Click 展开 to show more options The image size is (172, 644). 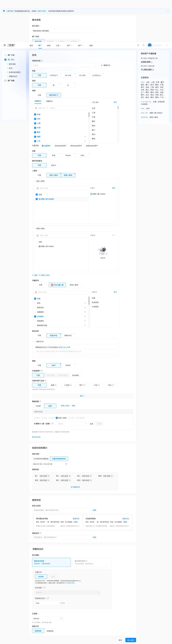click(82, 396)
